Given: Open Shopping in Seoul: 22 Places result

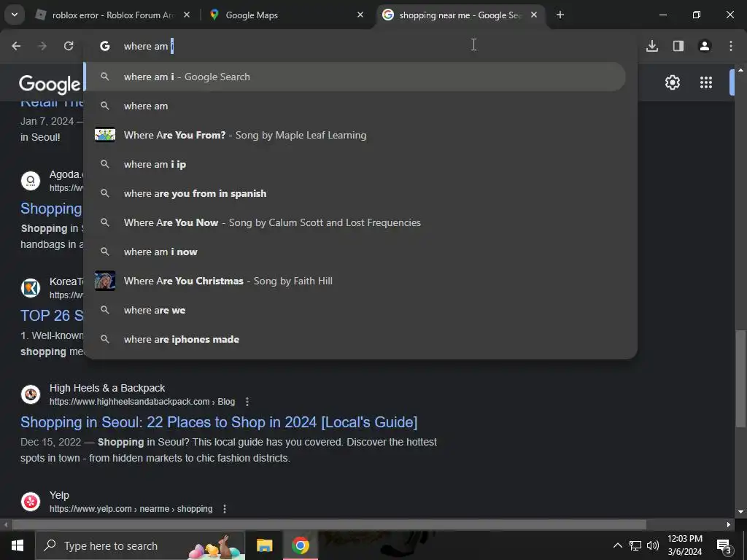Looking at the screenshot, I should 219,422.
